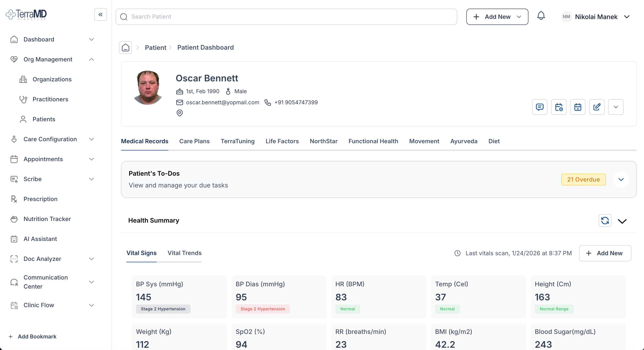
Task: Collapse the Health Summary section
Action: (622, 221)
